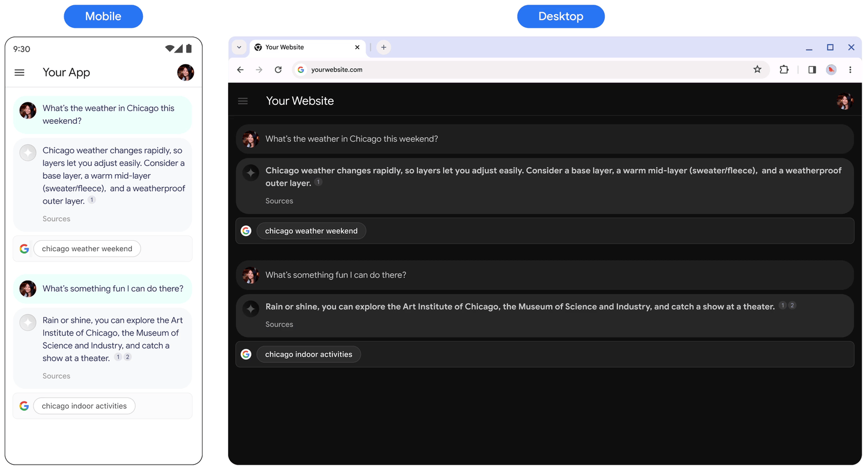Click the sparkle icon beside the activities answer
Image resolution: width=868 pixels, height=471 pixels.
[x=251, y=308]
